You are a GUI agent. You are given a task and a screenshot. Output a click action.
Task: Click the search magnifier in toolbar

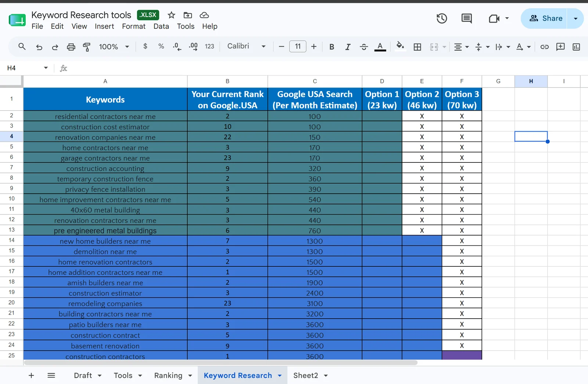(22, 47)
